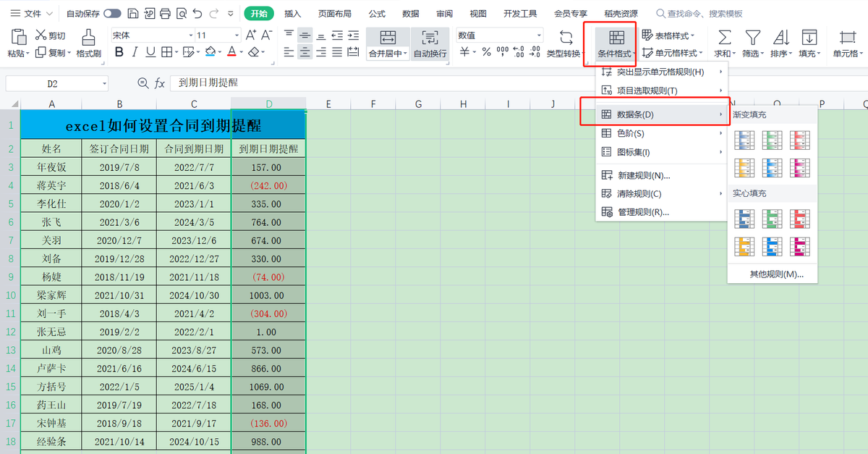
Task: Open the 合并居中 dropdown
Action: (x=405, y=54)
